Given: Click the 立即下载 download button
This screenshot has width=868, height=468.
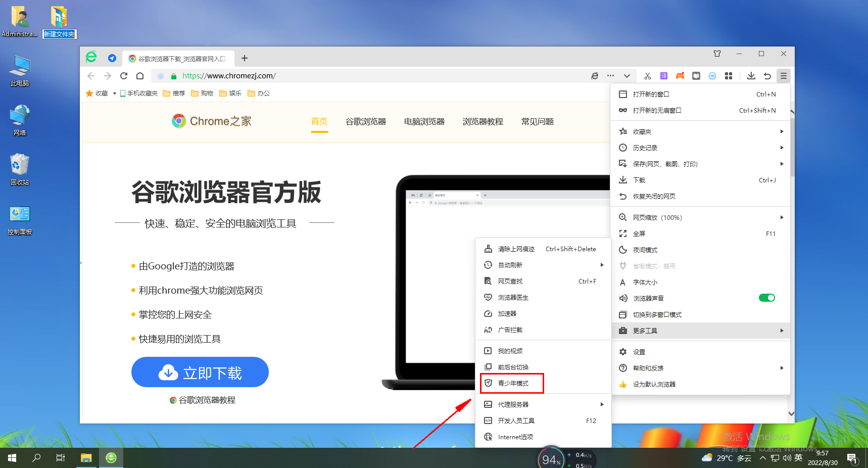Looking at the screenshot, I should pyautogui.click(x=200, y=372).
